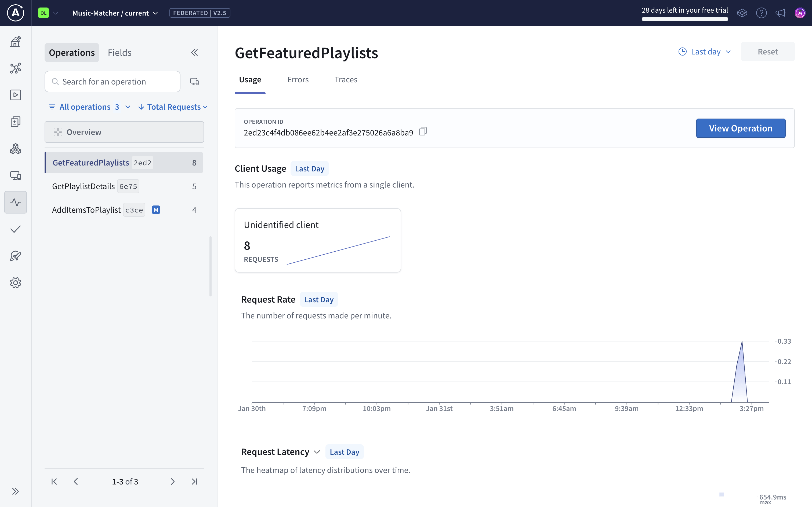Copy the operation ID to clipboard
This screenshot has width=812, height=507.
(422, 131)
